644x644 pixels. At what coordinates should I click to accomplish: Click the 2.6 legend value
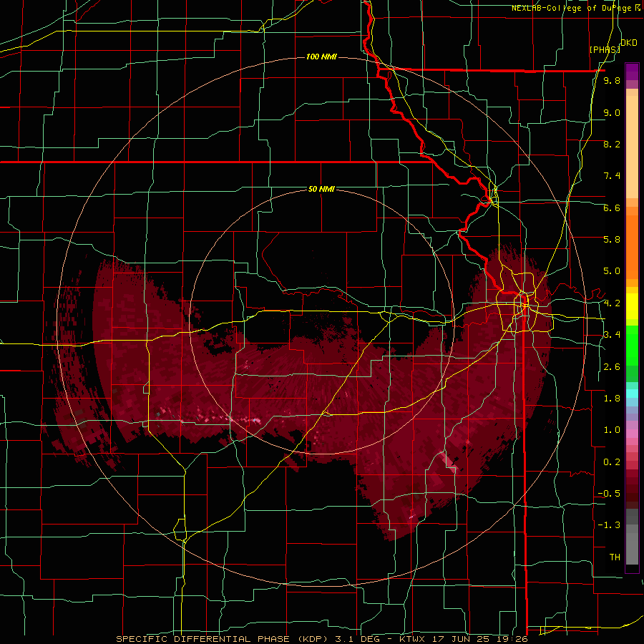pyautogui.click(x=612, y=367)
